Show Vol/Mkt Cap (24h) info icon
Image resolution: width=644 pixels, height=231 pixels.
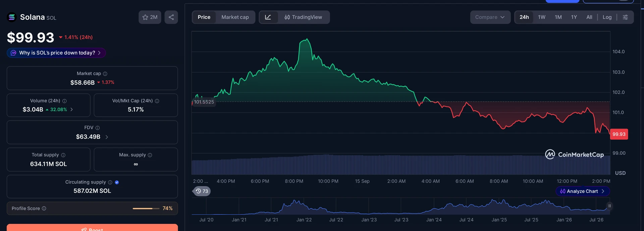pos(157,101)
